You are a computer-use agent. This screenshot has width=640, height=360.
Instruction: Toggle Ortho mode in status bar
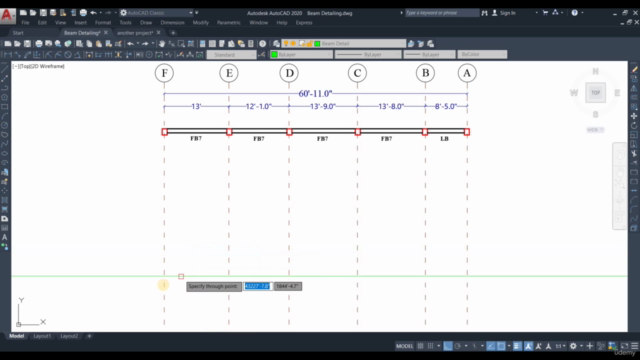pyautogui.click(x=448, y=346)
